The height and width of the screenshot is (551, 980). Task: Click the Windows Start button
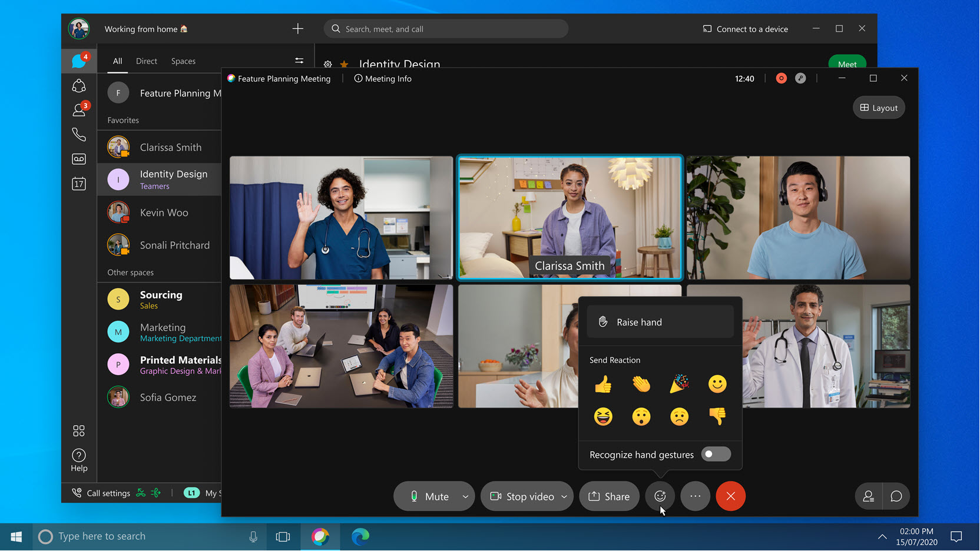[x=16, y=536]
